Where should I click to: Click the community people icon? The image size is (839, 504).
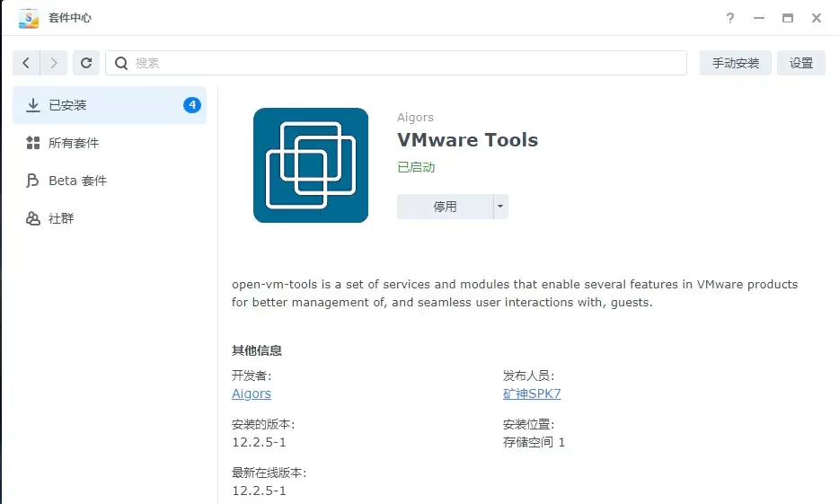click(x=33, y=218)
